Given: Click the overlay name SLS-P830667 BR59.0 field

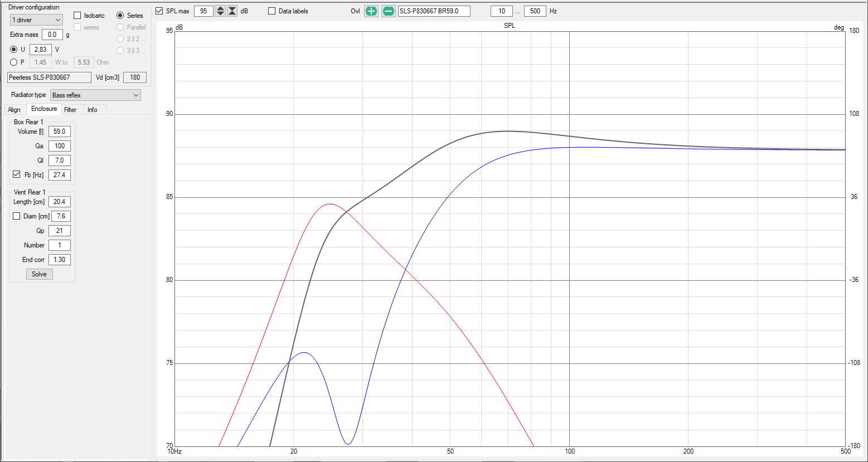Looking at the screenshot, I should click(434, 11).
